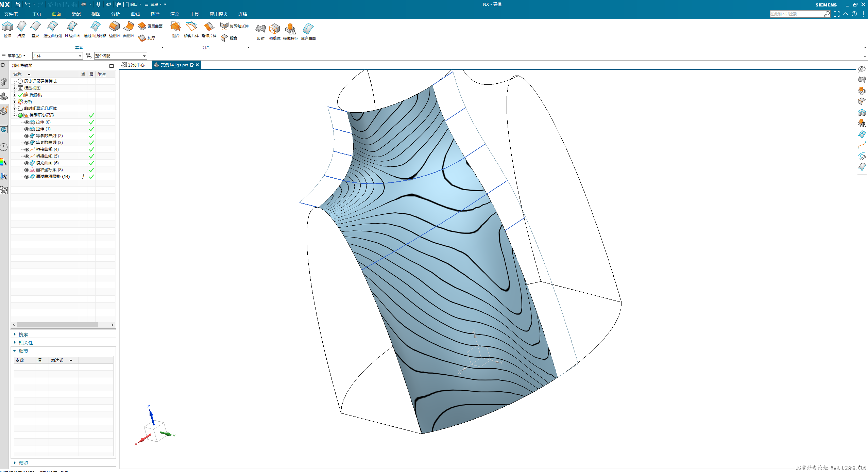This screenshot has height=472, width=868.
Task: Hide 等参数曲线 (3) using its eye icon
Action: 27,143
